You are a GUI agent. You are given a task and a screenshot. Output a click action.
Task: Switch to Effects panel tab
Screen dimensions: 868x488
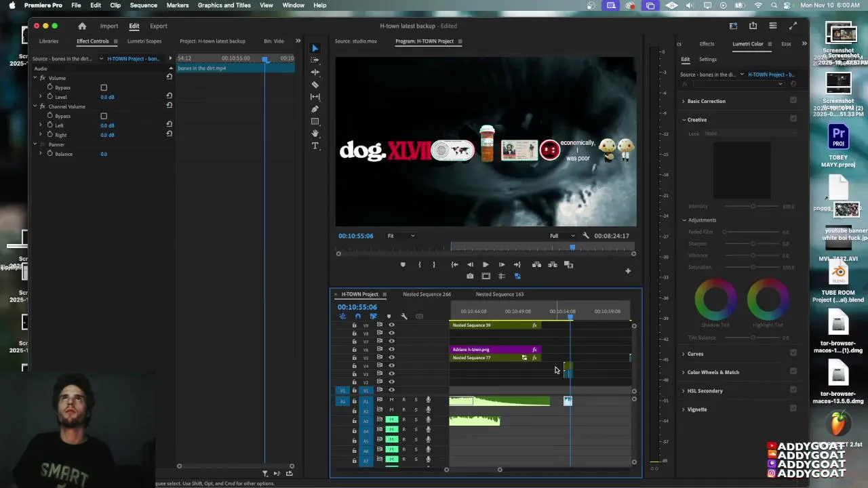coord(707,44)
